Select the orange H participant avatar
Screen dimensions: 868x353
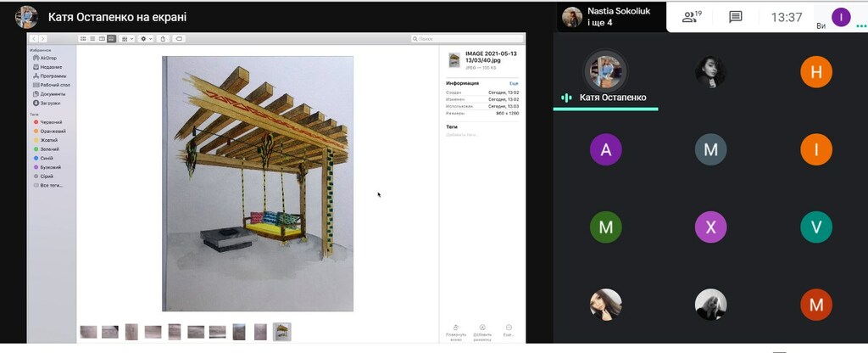[816, 72]
